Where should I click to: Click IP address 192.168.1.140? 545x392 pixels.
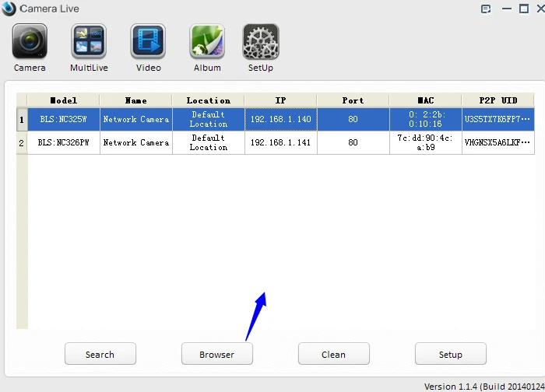(281, 119)
